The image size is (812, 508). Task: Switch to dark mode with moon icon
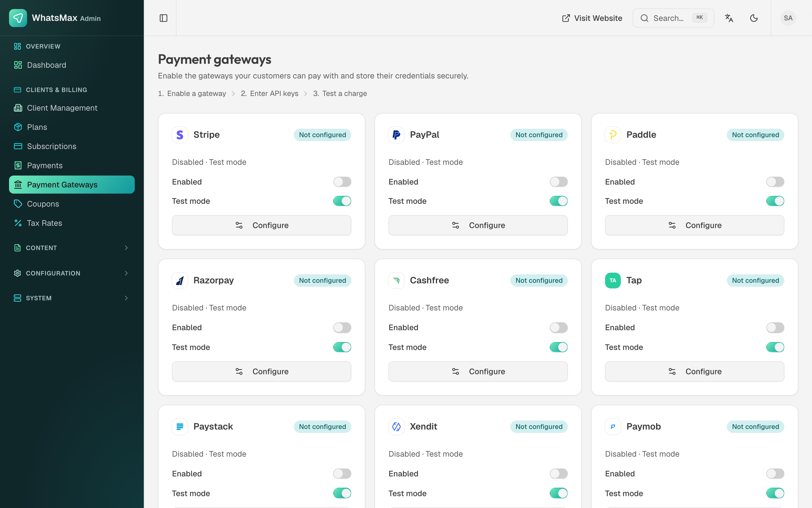(754, 18)
